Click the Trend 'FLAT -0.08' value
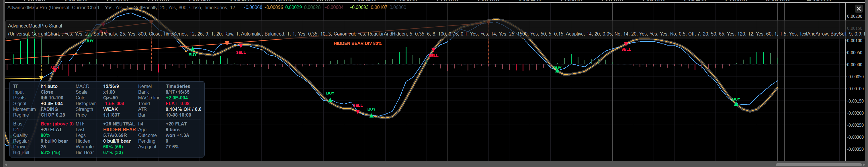 pyautogui.click(x=177, y=104)
